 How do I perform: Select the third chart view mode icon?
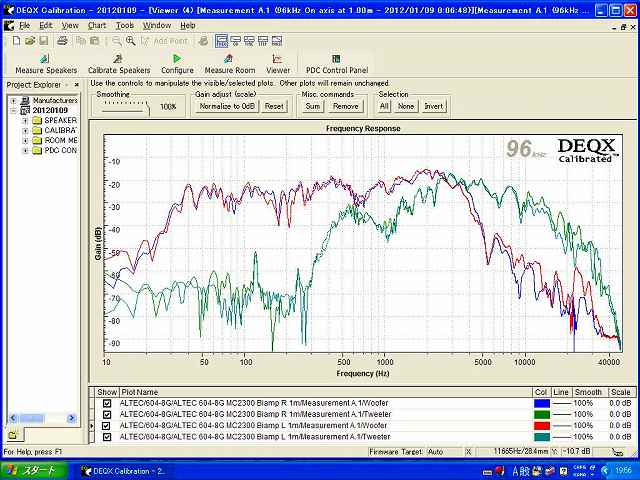249,40
